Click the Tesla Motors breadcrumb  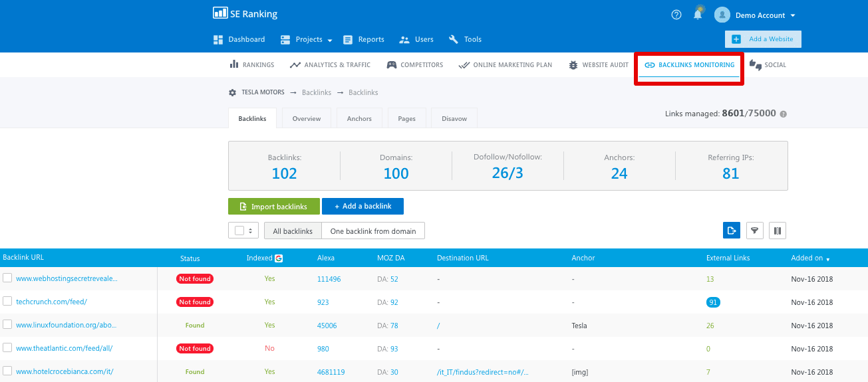[263, 92]
